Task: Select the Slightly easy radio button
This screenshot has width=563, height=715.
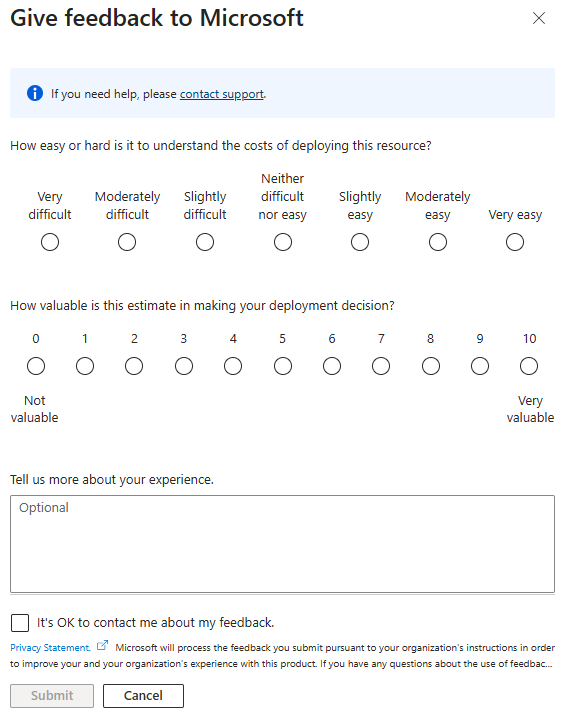Action: click(360, 242)
